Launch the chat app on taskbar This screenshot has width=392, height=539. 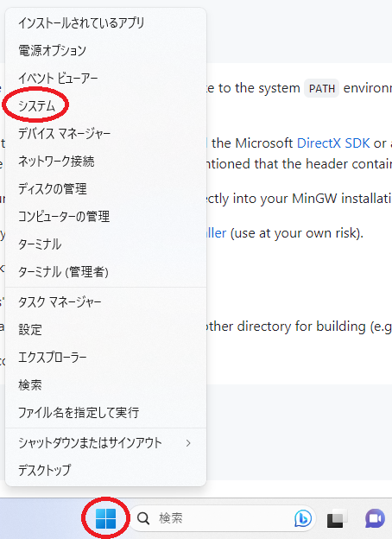pos(375,518)
